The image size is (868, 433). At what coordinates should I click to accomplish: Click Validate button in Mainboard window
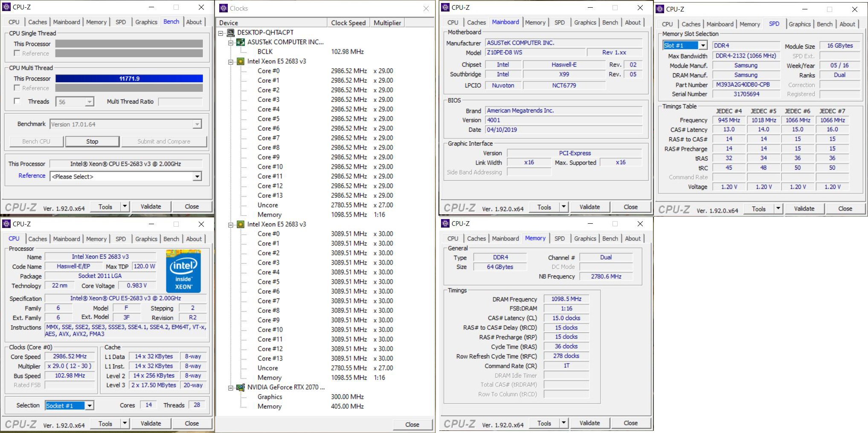(x=589, y=207)
